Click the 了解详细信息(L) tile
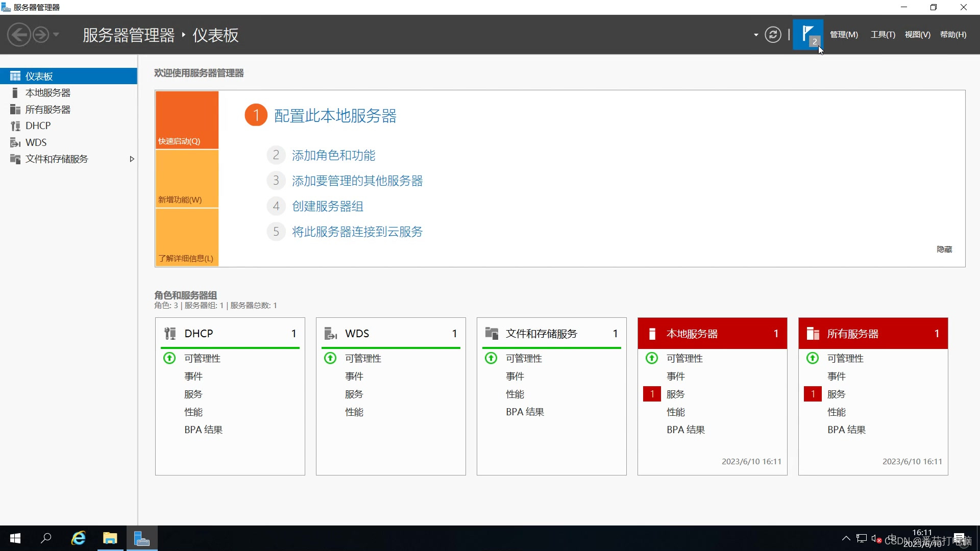This screenshot has width=980, height=551. (x=187, y=237)
